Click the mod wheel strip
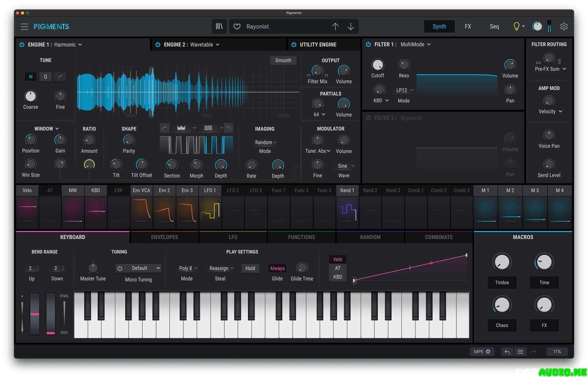 pos(51,314)
